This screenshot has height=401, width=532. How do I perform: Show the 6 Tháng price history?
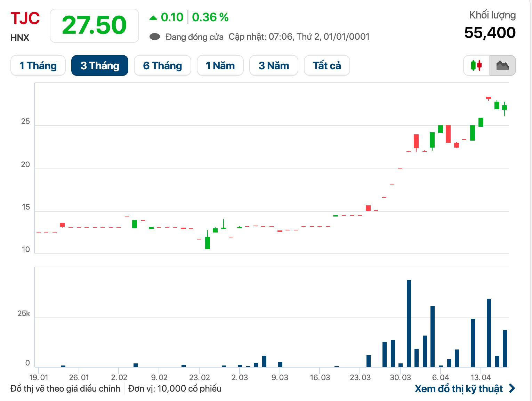[x=162, y=65]
